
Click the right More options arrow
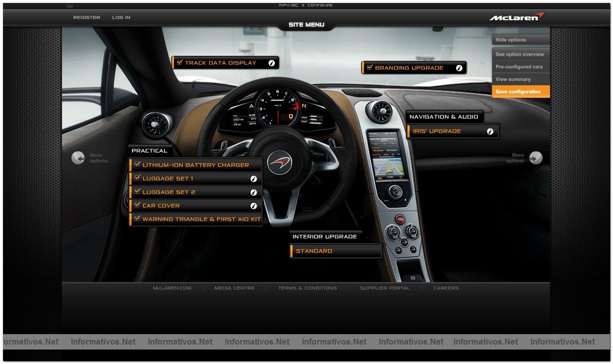click(535, 158)
